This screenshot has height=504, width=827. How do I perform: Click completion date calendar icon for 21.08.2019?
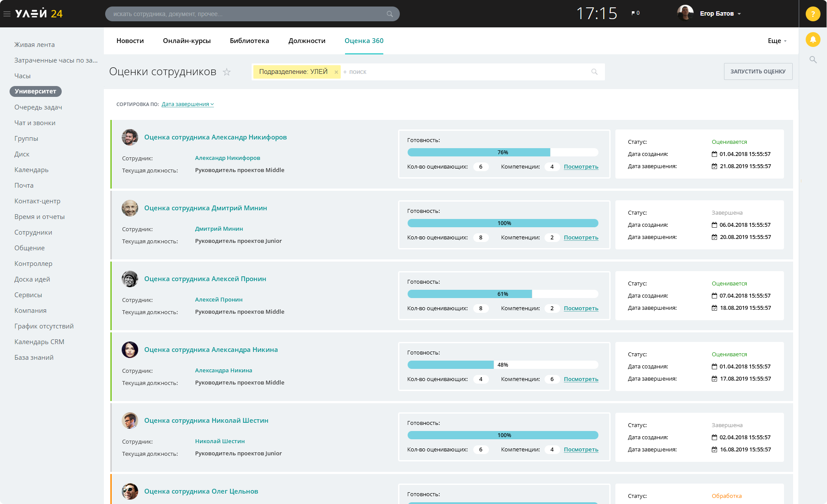714,166
